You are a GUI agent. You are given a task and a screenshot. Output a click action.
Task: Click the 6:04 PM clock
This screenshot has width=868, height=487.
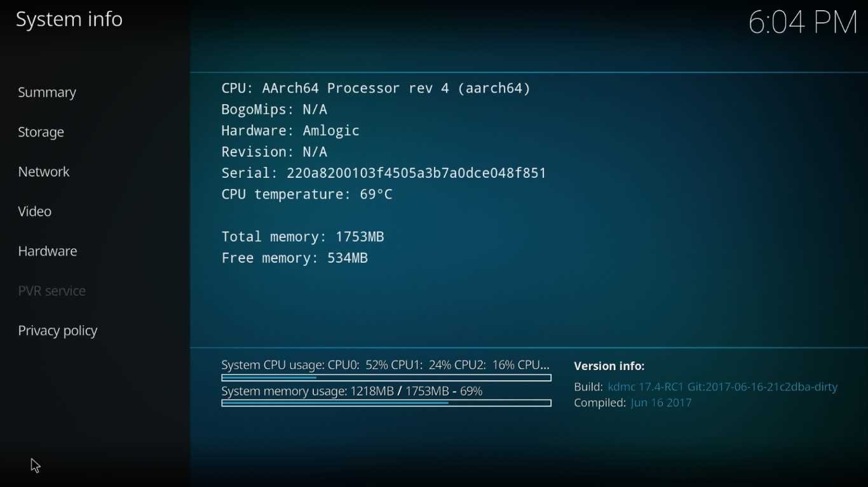click(x=803, y=23)
